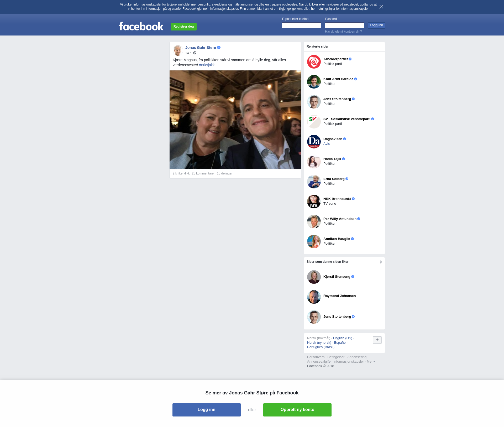Click the Facebook logo
Viewport: 504px width, 427px height.
[x=141, y=26]
